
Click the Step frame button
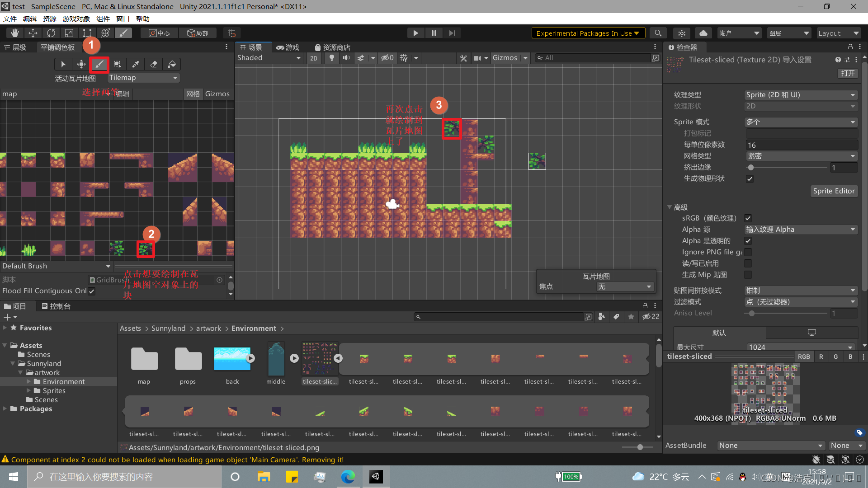coord(452,33)
